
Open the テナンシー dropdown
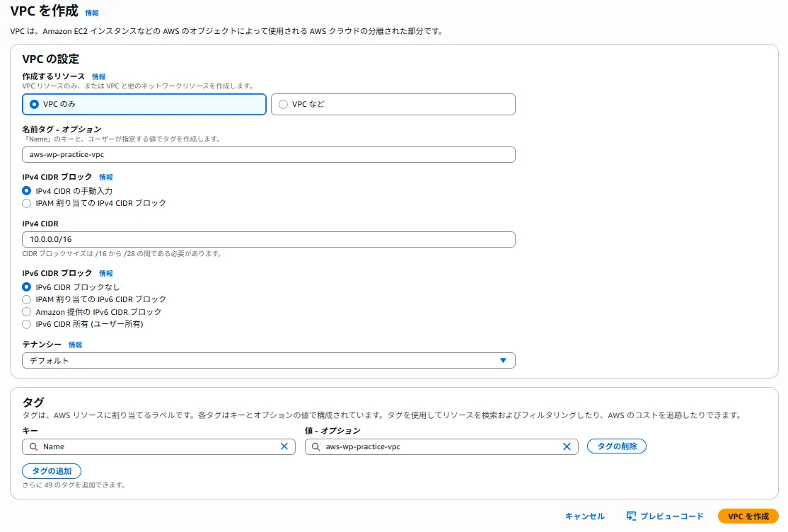[504, 360]
